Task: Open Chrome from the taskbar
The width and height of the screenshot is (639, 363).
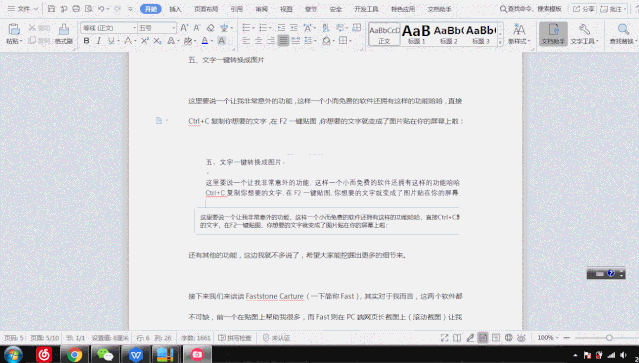Action: 75,355
